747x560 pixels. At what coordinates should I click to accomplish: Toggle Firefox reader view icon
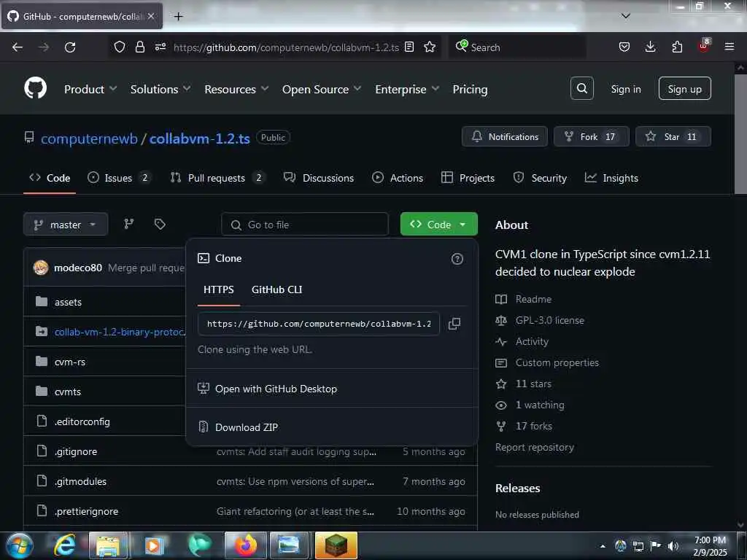(409, 47)
